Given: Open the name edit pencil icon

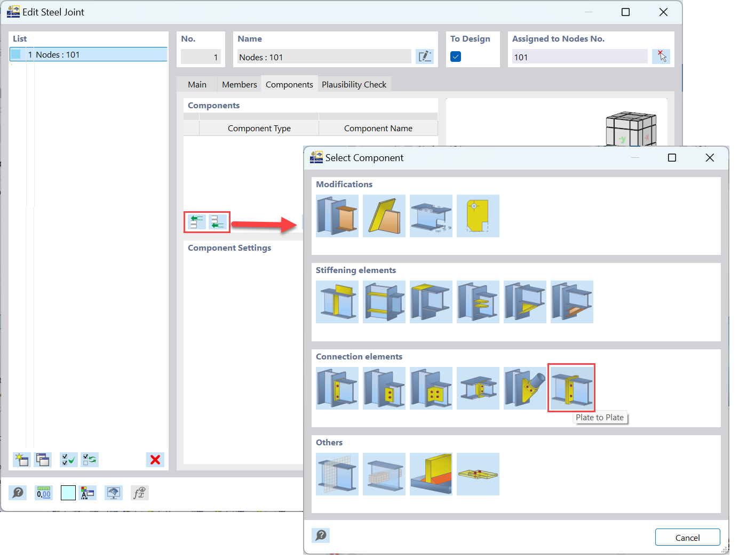Looking at the screenshot, I should 425,57.
